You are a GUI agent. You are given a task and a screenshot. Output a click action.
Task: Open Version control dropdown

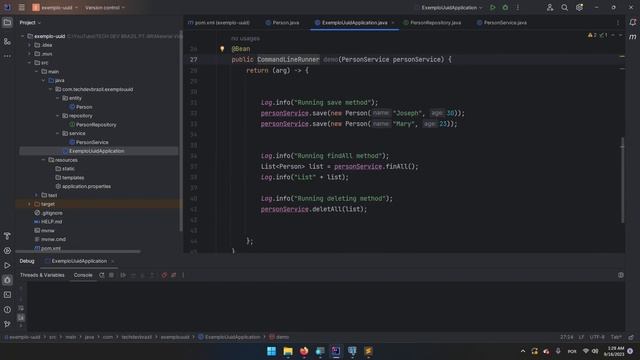[x=105, y=7]
